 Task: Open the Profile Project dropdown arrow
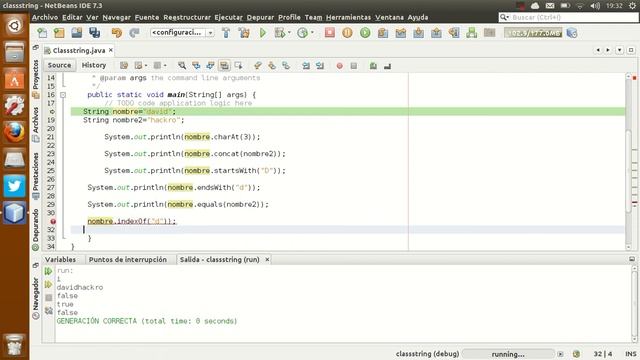[312, 33]
